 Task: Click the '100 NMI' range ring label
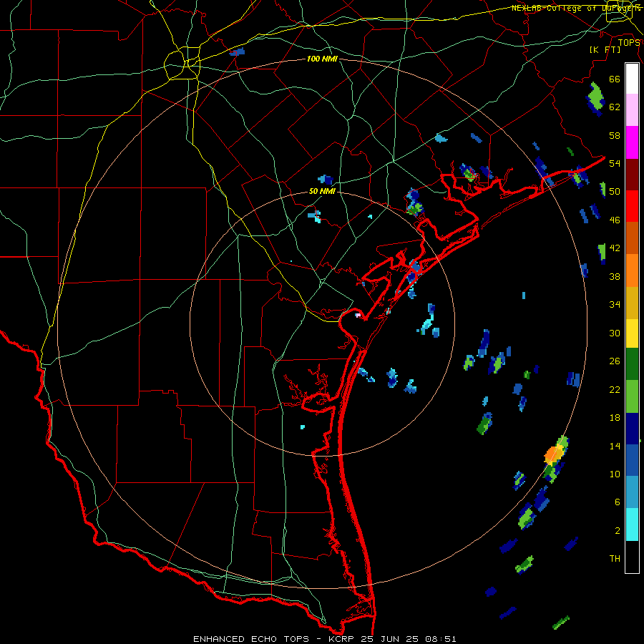[322, 59]
